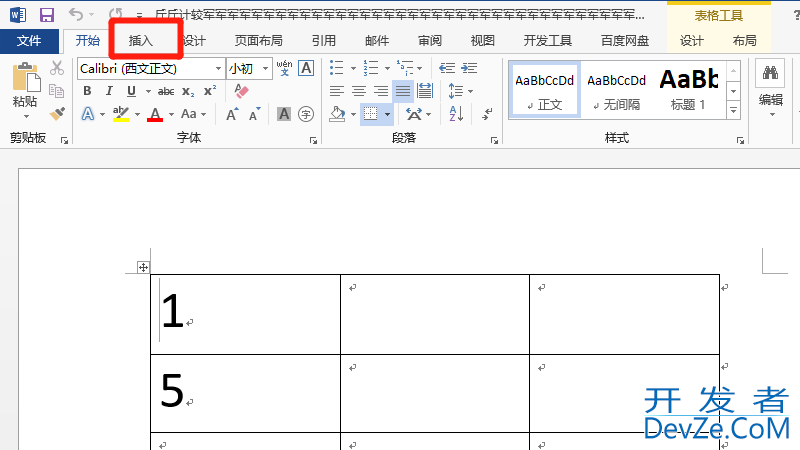Toggle strikethrough abc formatting
Image resolution: width=800 pixels, height=450 pixels.
pos(166,91)
